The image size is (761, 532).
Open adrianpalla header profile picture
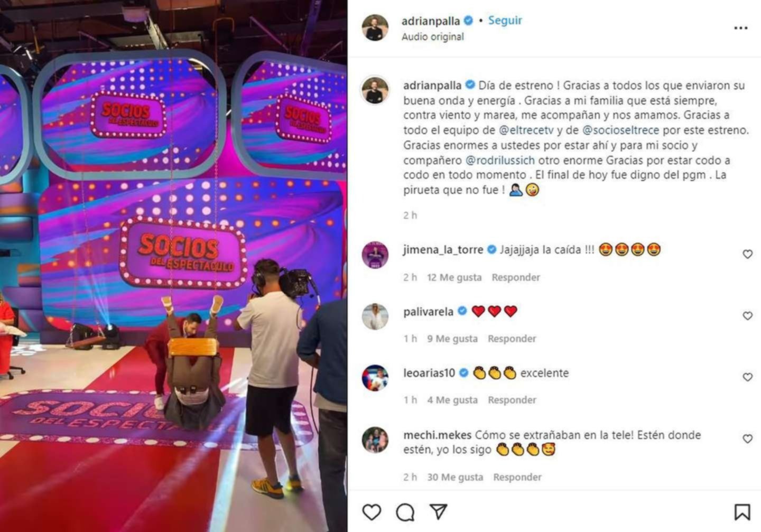tap(375, 27)
